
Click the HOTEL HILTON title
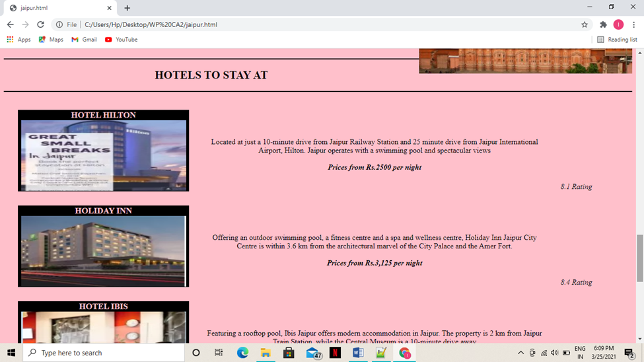click(104, 115)
